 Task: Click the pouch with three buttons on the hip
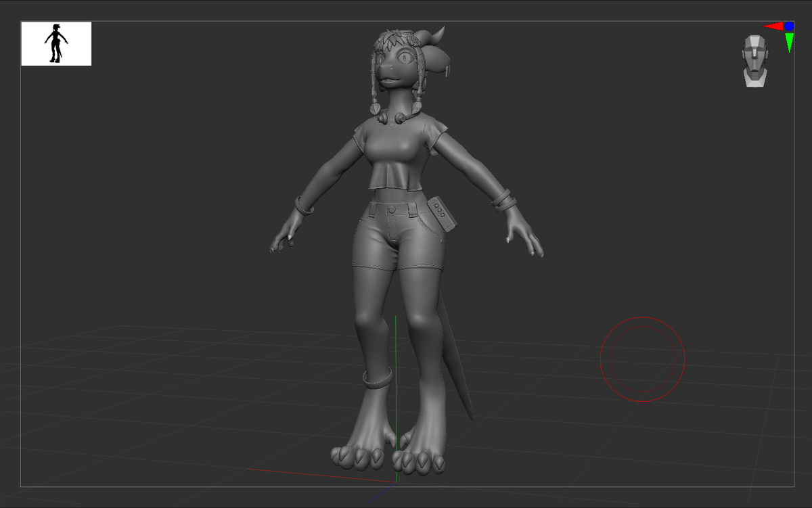click(441, 213)
